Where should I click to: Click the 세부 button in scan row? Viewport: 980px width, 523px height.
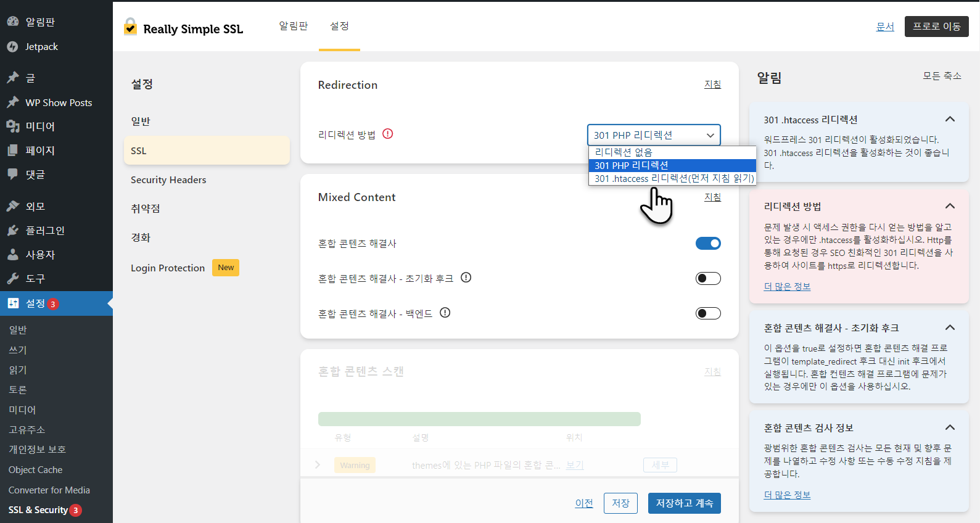click(660, 465)
